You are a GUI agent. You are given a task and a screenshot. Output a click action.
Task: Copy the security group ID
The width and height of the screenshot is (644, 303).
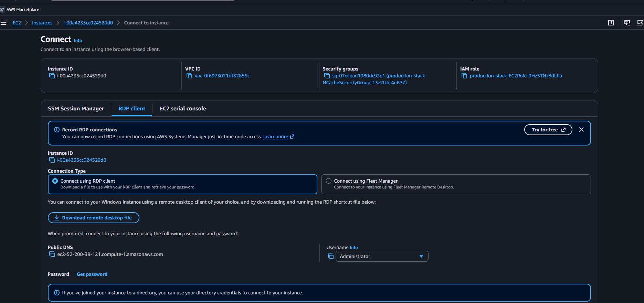(327, 76)
